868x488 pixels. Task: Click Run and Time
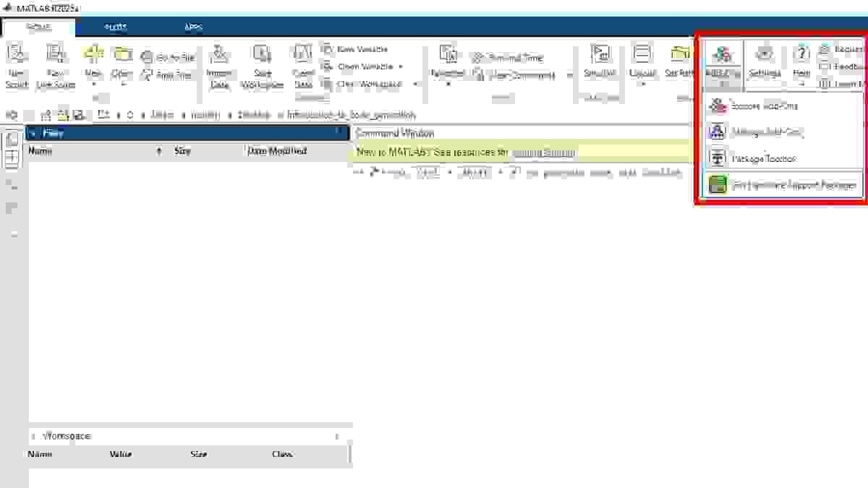tap(508, 58)
